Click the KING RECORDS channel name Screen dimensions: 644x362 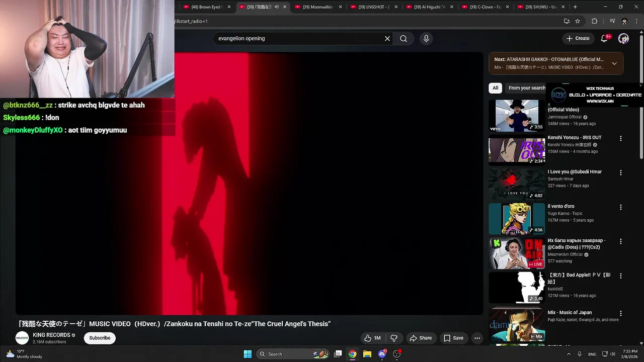(51, 335)
